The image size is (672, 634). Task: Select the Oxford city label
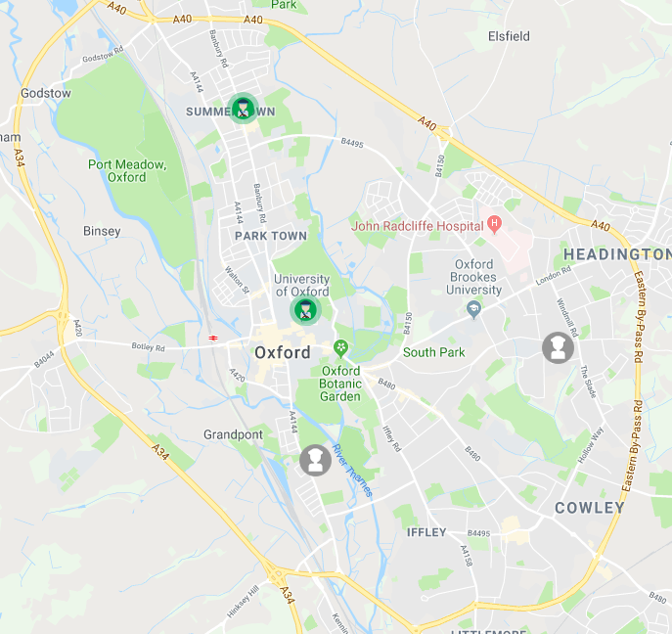283,353
